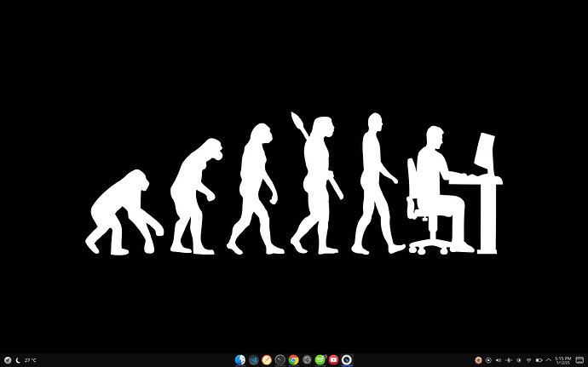Open the 5:15 PM clock calendar
Screen dimensions: 588x367
(x=563, y=360)
